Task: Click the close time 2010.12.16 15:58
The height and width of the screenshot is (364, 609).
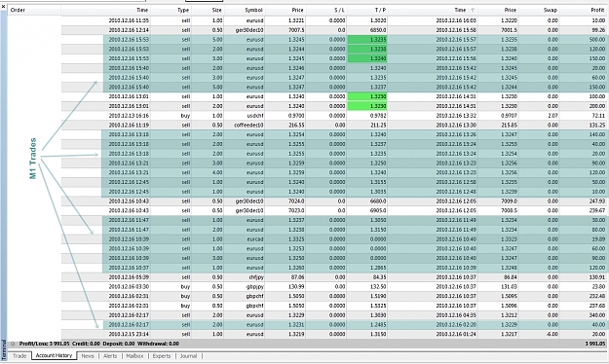Action: click(456, 30)
